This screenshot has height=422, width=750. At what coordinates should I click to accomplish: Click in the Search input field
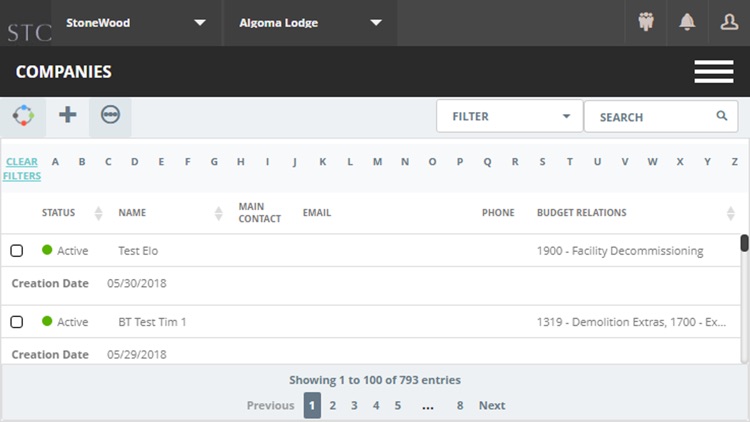point(661,117)
